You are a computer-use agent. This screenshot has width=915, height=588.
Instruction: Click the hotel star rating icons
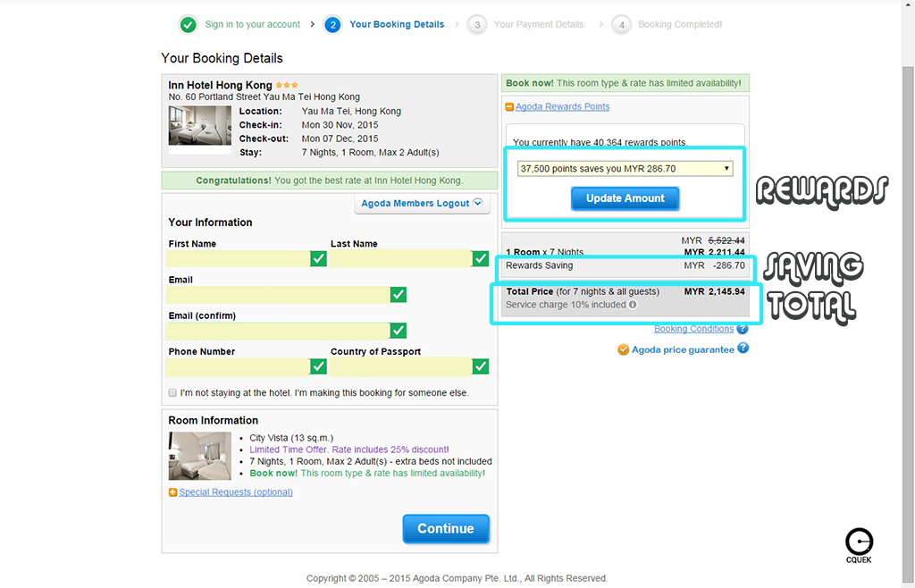click(x=287, y=85)
